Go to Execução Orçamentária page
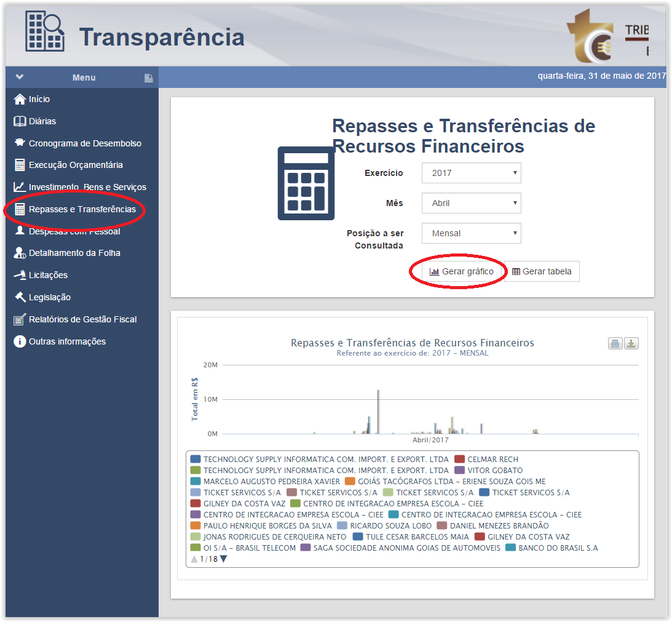 pyautogui.click(x=76, y=165)
